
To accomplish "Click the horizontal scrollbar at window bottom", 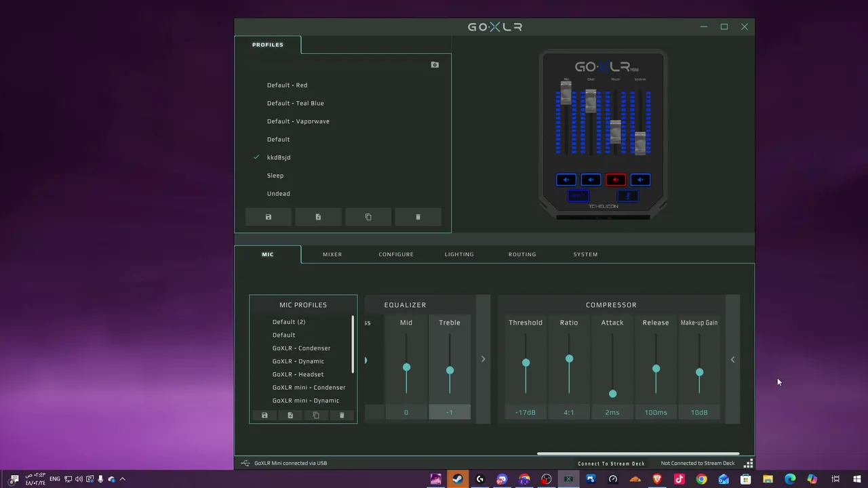I will 637,454.
